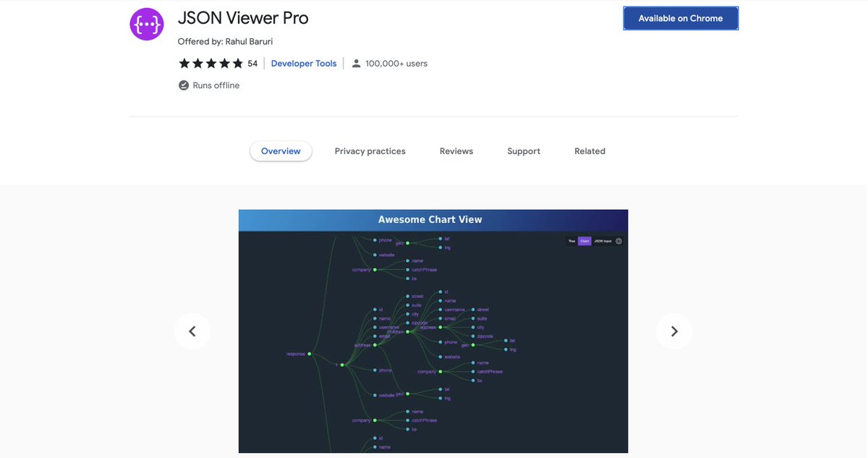Click the green address node dot
868x458 pixels.
375,344
